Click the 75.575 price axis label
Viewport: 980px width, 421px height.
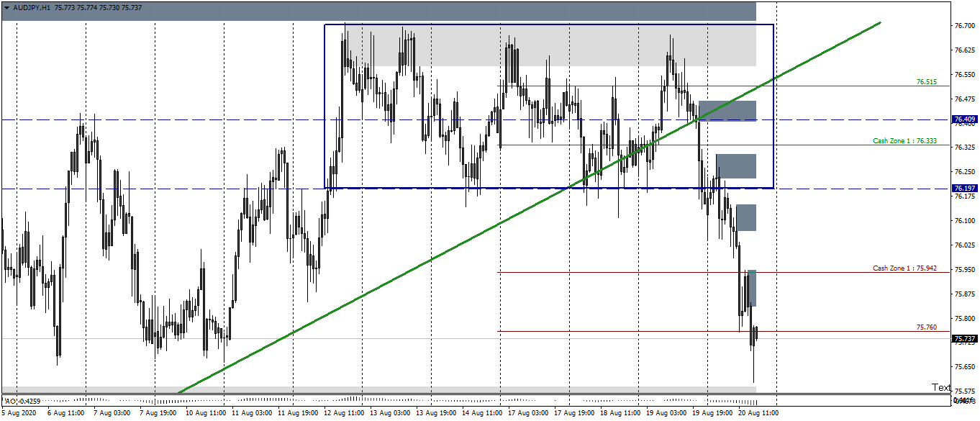(964, 391)
